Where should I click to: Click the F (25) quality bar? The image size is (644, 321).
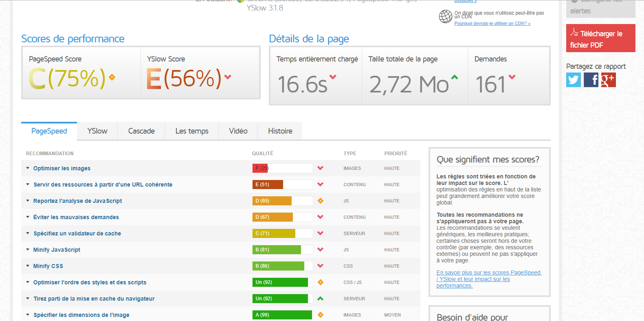(x=283, y=168)
